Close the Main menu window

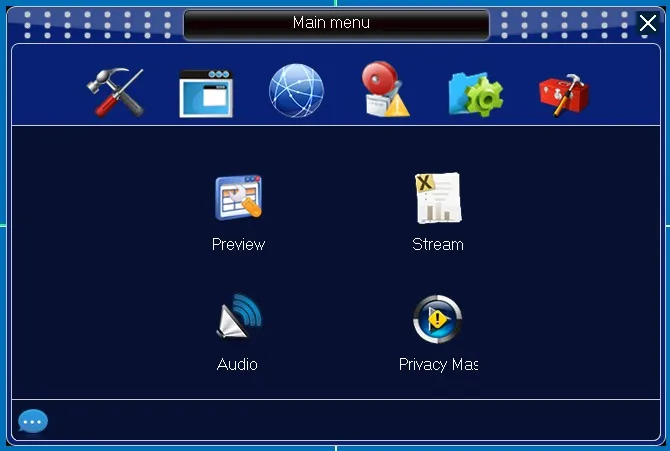pos(648,23)
